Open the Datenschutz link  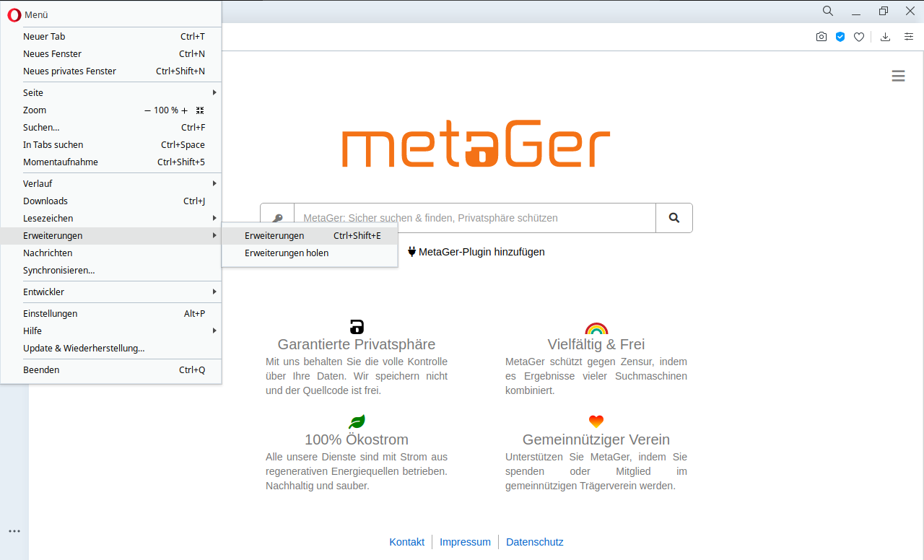tap(535, 542)
